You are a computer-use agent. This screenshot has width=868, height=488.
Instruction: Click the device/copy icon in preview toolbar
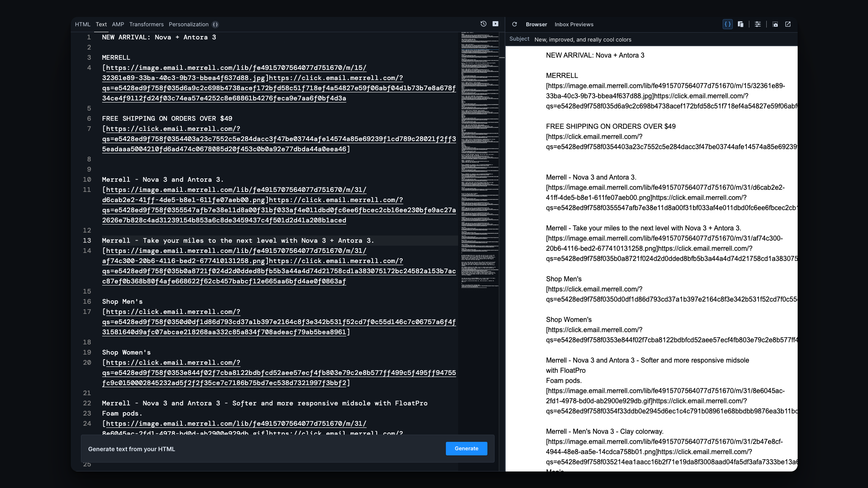coord(740,24)
